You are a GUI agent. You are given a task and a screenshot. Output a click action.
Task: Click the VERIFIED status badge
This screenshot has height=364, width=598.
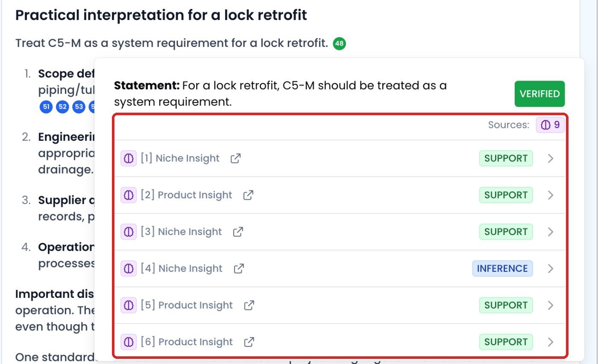coord(539,93)
